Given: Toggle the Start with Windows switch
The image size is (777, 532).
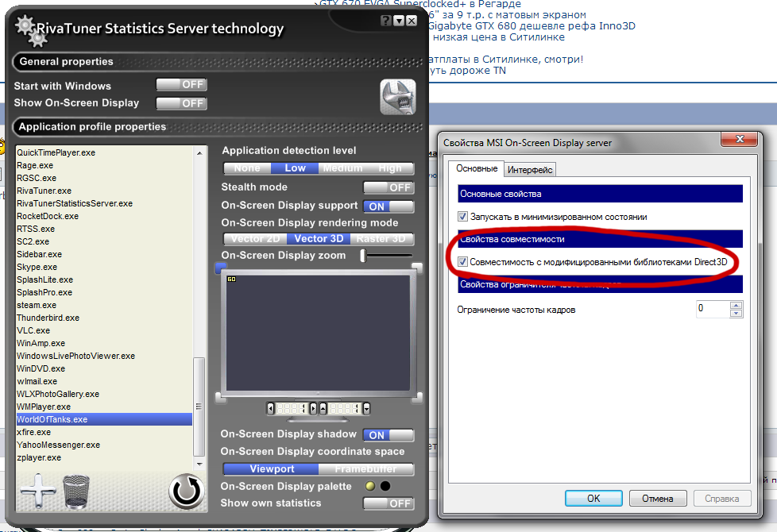Looking at the screenshot, I should (x=181, y=85).
